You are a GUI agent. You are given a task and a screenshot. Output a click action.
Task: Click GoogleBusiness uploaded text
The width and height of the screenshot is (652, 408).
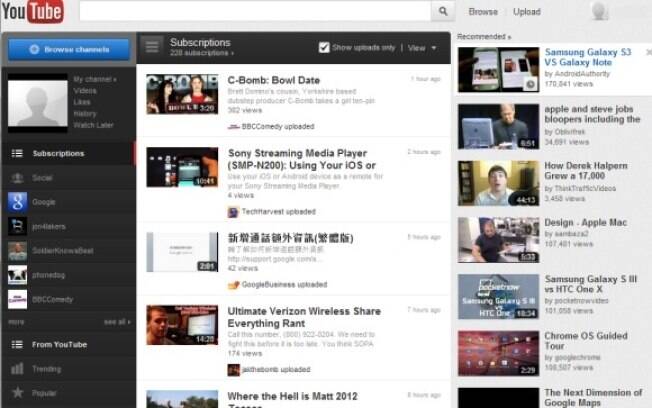pyautogui.click(x=284, y=285)
